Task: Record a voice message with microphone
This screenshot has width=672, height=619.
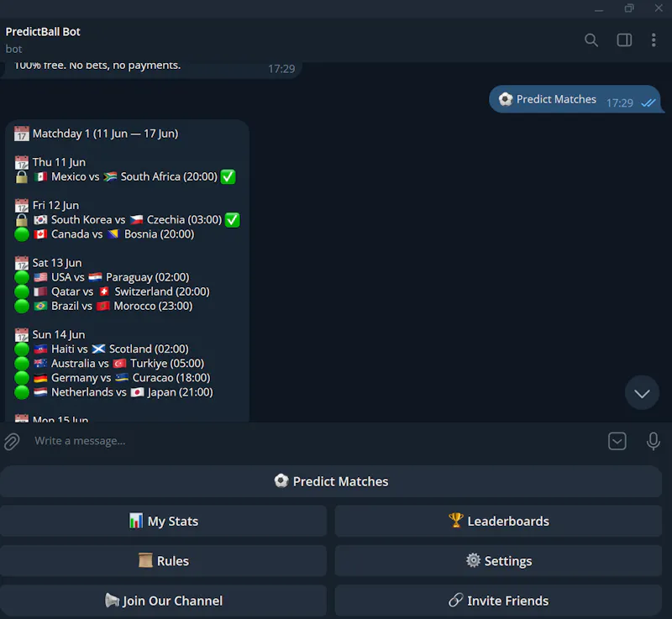Action: pos(654,441)
